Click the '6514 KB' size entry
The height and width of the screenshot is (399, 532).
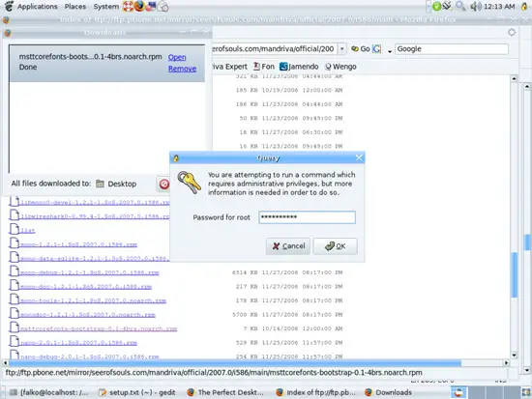pyautogui.click(x=245, y=272)
